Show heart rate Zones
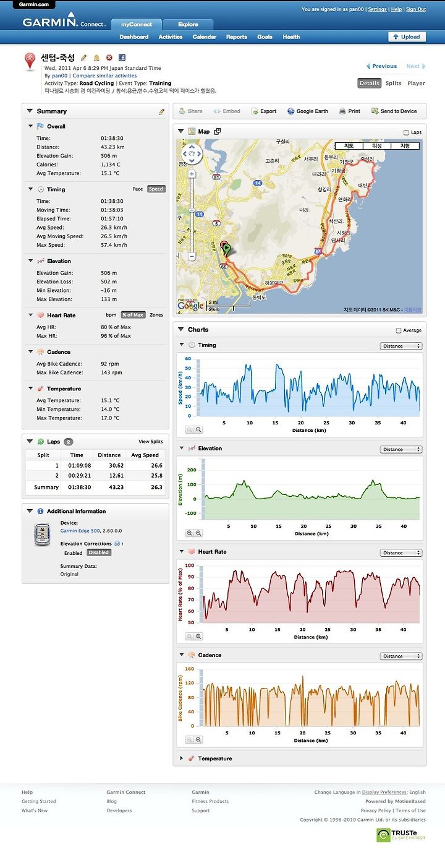The image size is (445, 868). click(x=156, y=315)
